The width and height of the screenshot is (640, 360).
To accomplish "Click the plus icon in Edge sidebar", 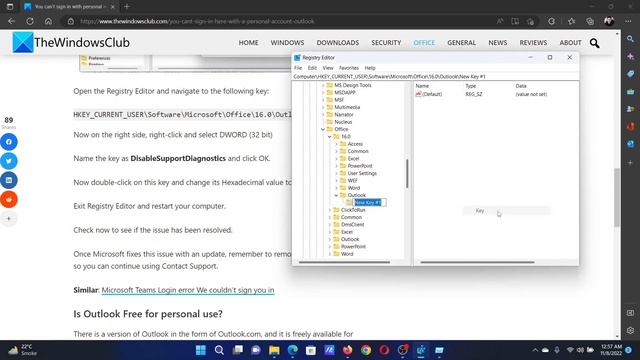I will coord(631,162).
